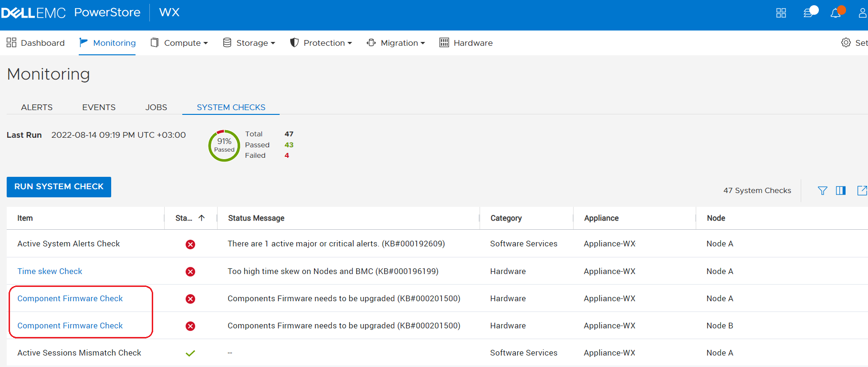Viewport: 868px width, 367px height.
Task: Open the Protection dropdown menu
Action: 321,43
